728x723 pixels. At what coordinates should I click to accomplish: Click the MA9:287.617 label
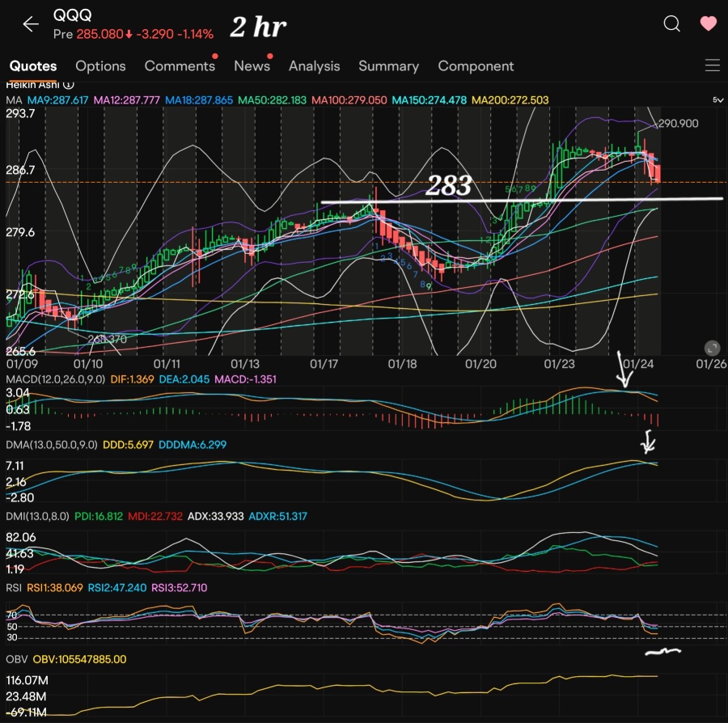[x=57, y=100]
